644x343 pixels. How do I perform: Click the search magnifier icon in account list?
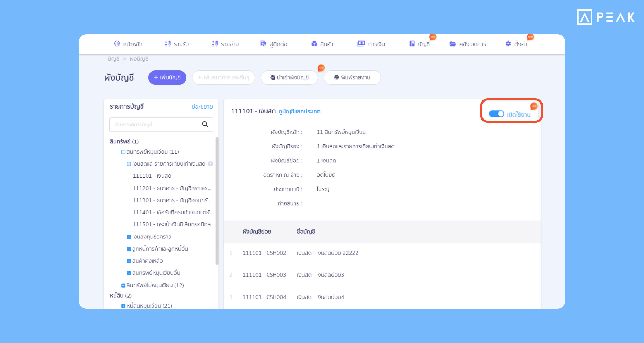[205, 124]
